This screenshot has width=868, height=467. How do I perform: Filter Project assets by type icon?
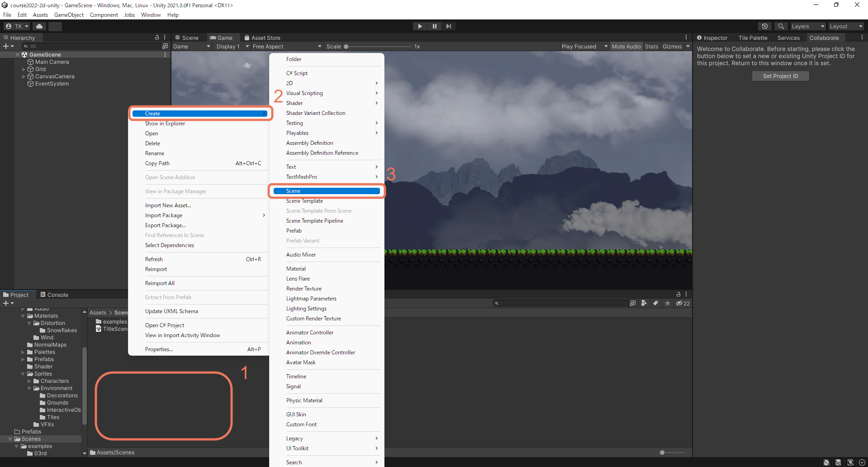point(644,303)
